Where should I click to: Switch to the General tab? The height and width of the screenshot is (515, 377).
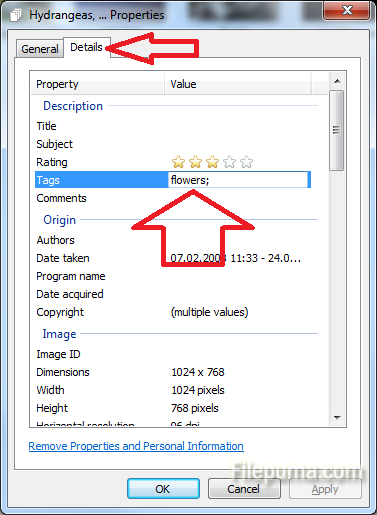(x=40, y=49)
